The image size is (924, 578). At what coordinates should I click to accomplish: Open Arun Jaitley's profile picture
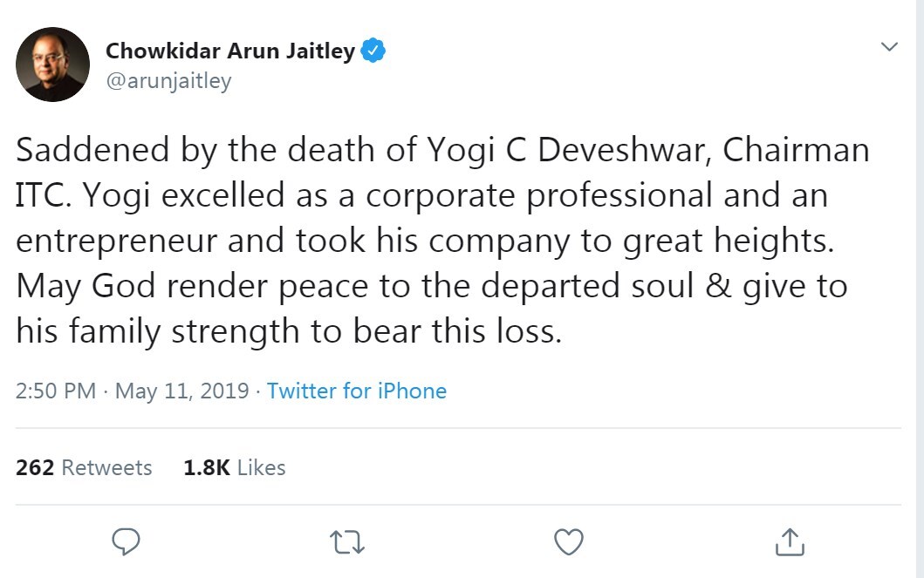pyautogui.click(x=52, y=65)
